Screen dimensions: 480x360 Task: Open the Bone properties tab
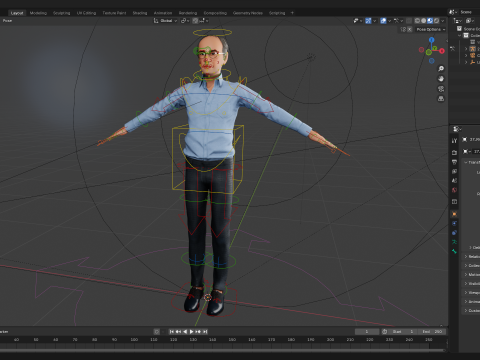pos(454,251)
